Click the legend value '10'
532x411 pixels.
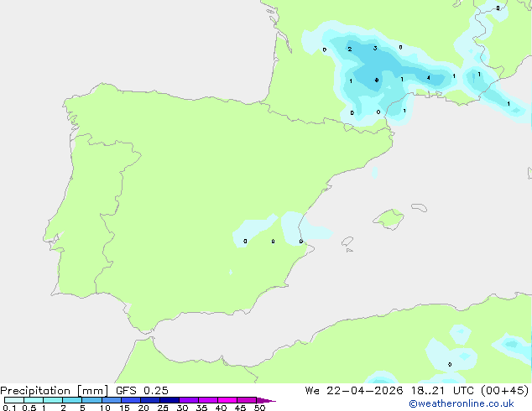[105, 408]
